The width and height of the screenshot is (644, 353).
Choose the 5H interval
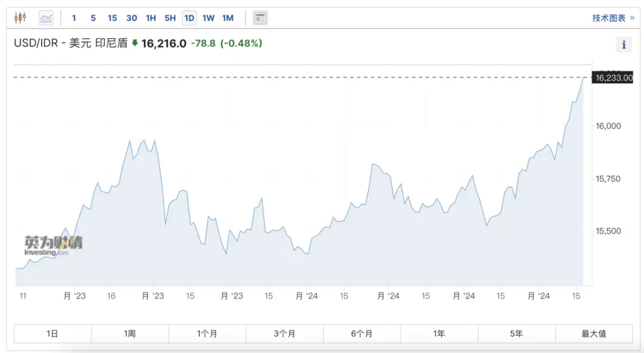pos(170,18)
